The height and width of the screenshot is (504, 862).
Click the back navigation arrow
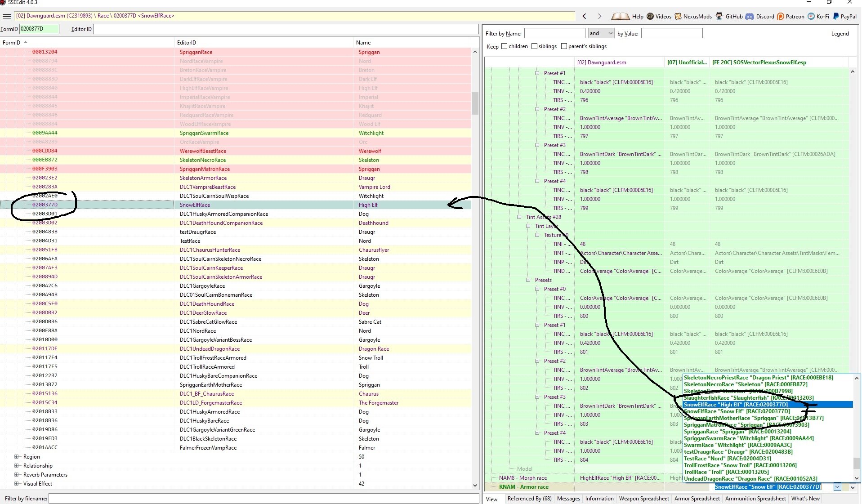click(x=584, y=16)
